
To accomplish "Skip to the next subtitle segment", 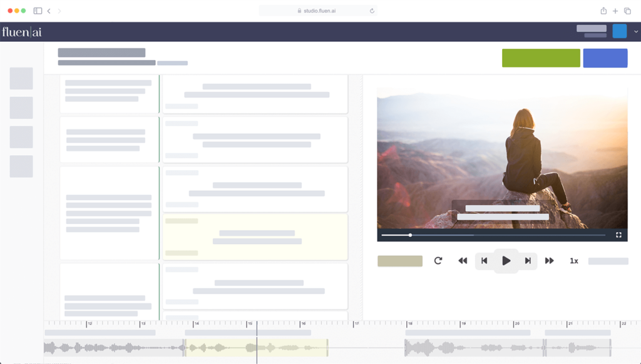I will [x=528, y=261].
